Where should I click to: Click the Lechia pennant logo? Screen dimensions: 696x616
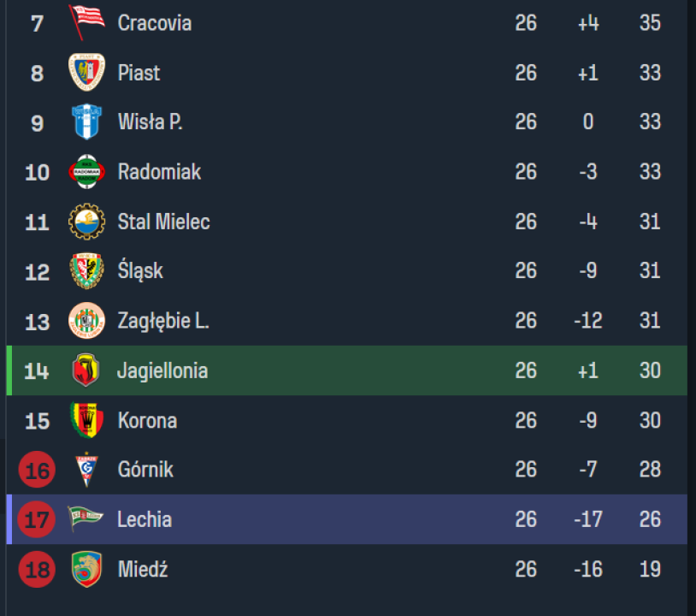pyautogui.click(x=86, y=518)
